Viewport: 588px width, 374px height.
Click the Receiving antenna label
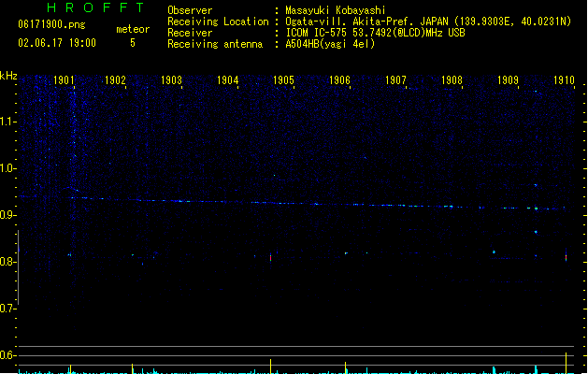pos(215,44)
